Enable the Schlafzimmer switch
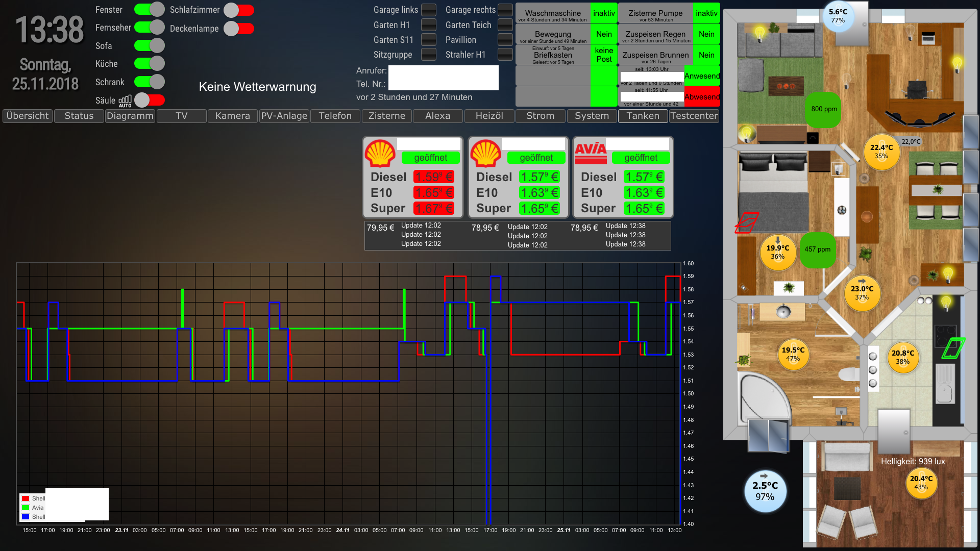980x551 pixels. coord(238,10)
